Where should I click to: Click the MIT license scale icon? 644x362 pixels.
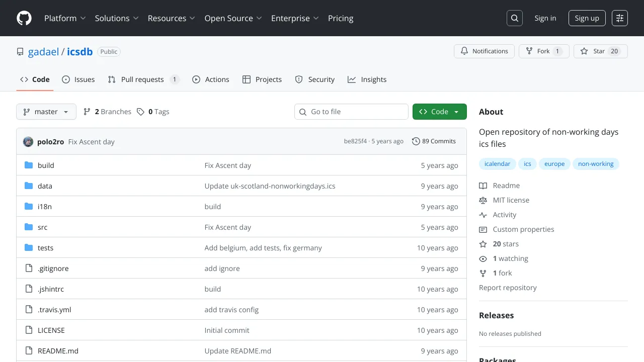[x=483, y=200]
